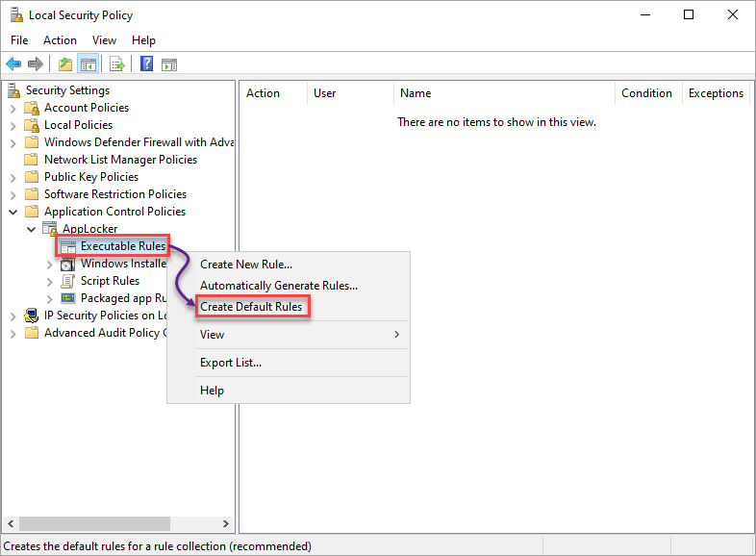Expand the Account Policies node
This screenshot has width=756, height=556.
[x=13, y=109]
